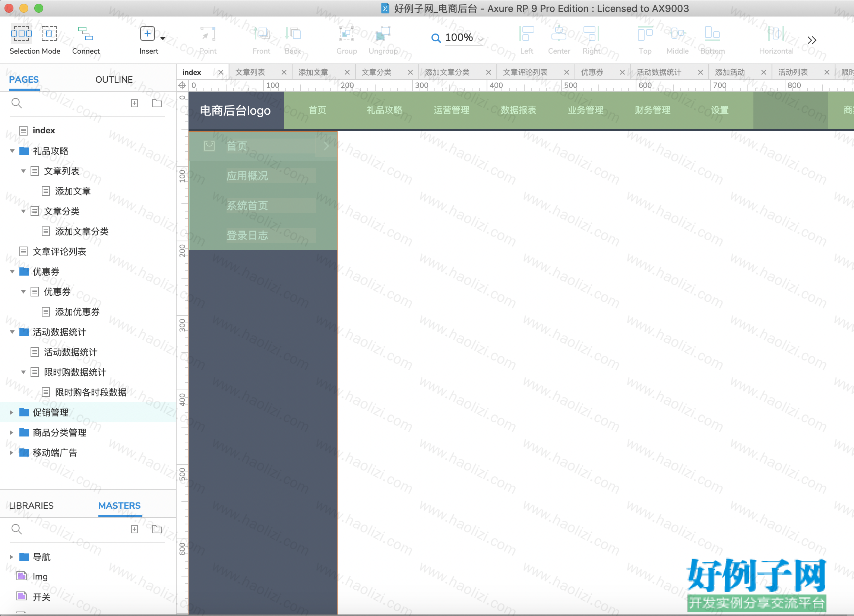Click the 首页 side menu arrow

326,146
